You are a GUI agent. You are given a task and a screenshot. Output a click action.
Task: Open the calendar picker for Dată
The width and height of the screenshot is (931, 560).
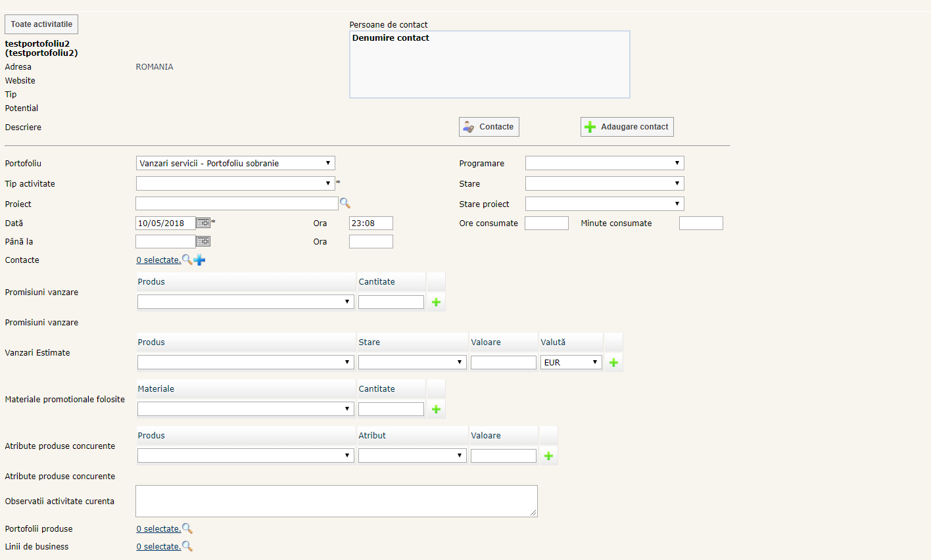203,223
